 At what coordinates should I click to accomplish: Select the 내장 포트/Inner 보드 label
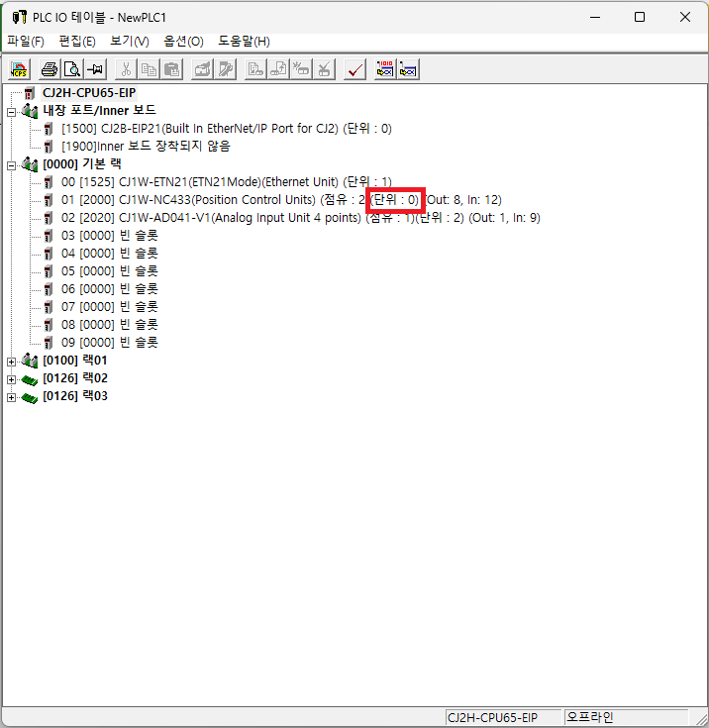click(x=99, y=111)
